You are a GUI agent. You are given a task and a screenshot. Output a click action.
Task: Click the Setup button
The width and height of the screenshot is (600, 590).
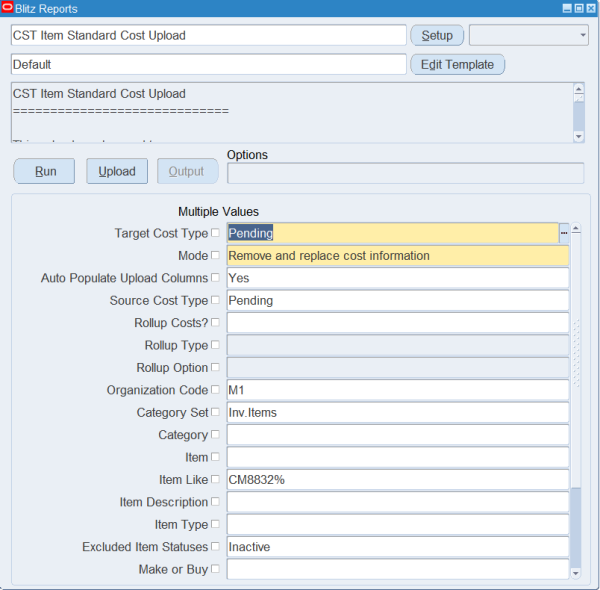point(437,35)
